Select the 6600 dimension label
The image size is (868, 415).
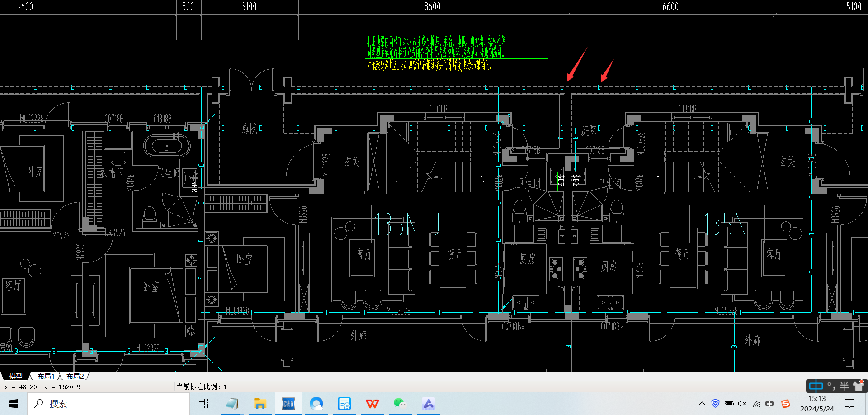tap(670, 6)
